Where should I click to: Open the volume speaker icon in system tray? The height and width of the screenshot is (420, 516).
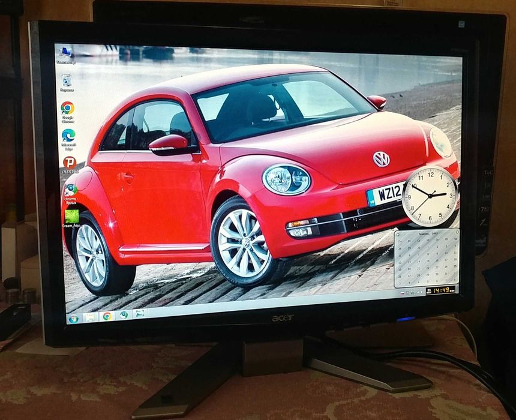pyautogui.click(x=422, y=292)
